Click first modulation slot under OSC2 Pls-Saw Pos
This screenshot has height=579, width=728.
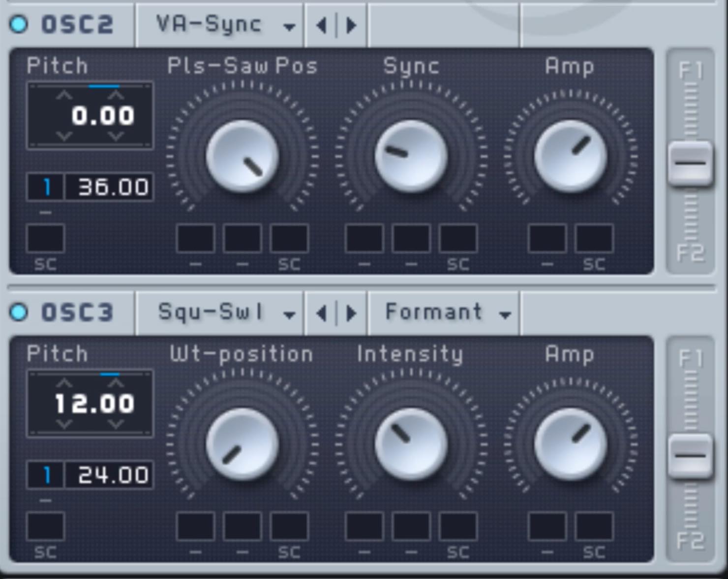pos(195,238)
